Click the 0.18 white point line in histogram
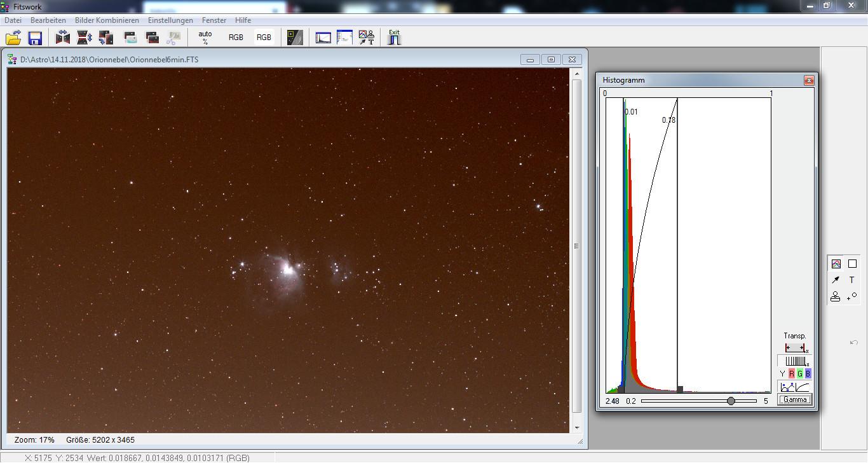This screenshot has width=868, height=463. click(677, 245)
